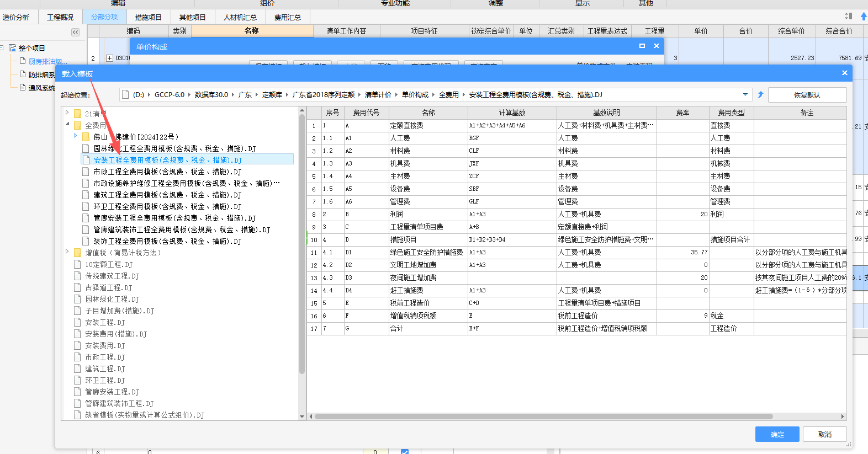Image resolution: width=868 pixels, height=454 pixels.
Task: Click the 增值税 folder icon
Action: pos(78,252)
